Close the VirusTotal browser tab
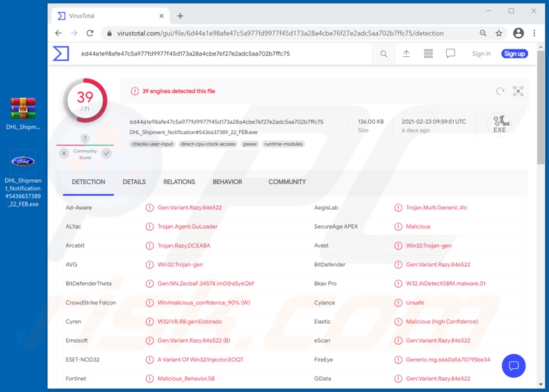 tap(161, 16)
